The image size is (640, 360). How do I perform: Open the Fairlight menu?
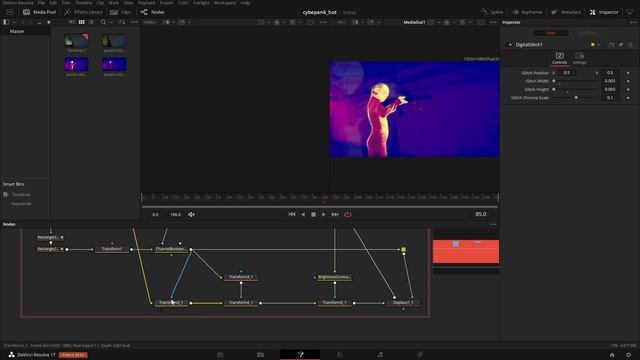pos(201,3)
